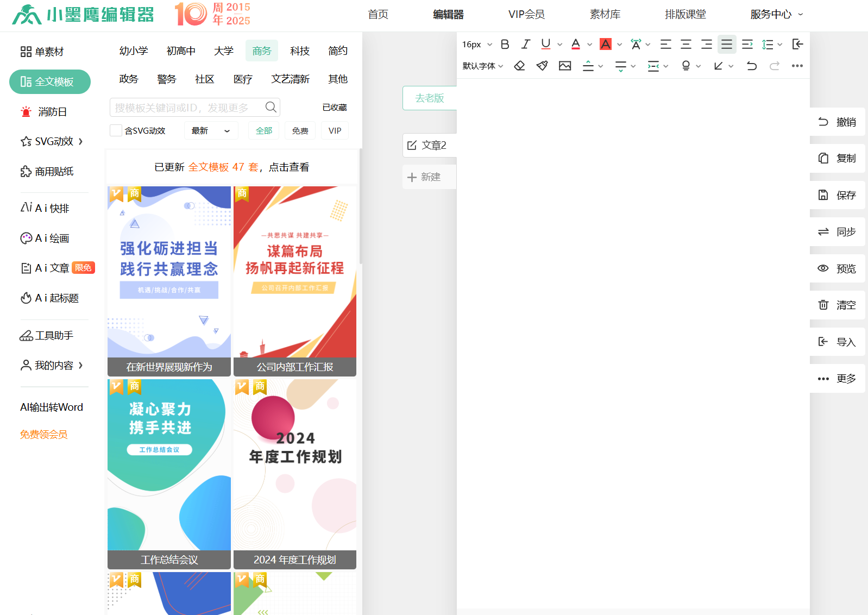Screen dimensions: 868x615
Task: Click the eraser clear-format icon
Action: (x=519, y=66)
